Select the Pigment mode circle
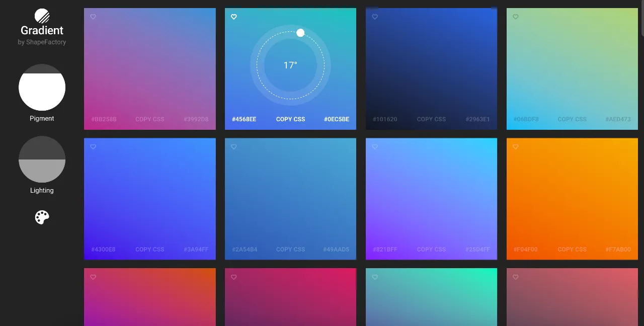Image resolution: width=644 pixels, height=326 pixels. coord(42,87)
